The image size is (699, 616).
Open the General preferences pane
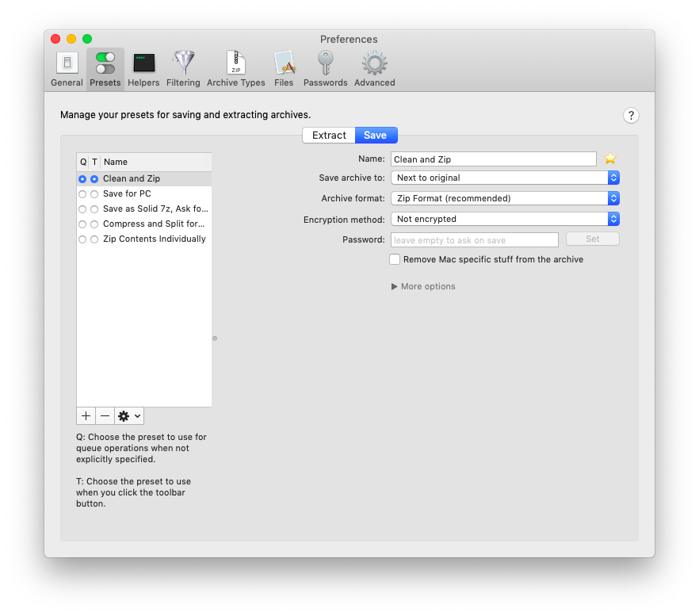pos(67,69)
